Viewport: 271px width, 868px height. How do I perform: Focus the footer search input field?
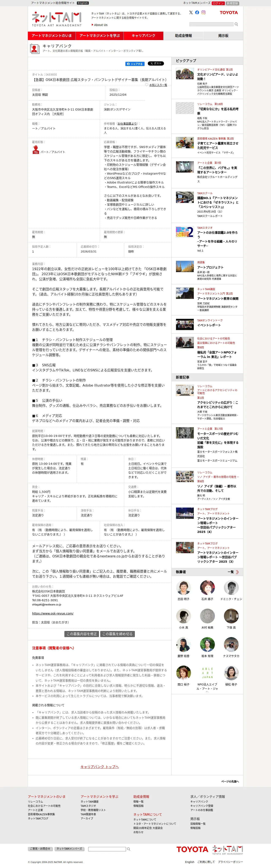107,849
